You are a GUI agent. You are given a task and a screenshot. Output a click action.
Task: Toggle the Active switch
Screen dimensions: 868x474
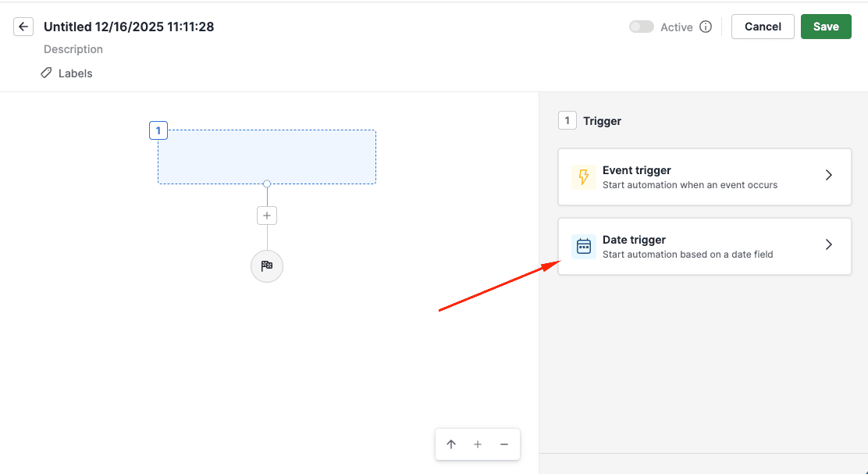pyautogui.click(x=642, y=27)
